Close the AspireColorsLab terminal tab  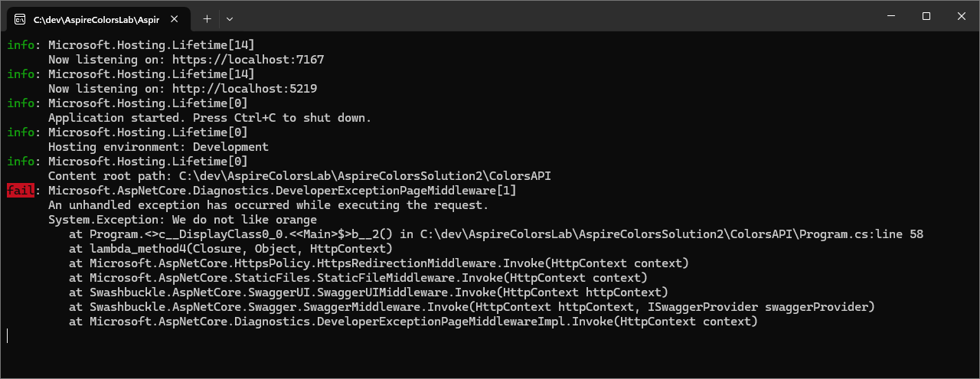(177, 18)
